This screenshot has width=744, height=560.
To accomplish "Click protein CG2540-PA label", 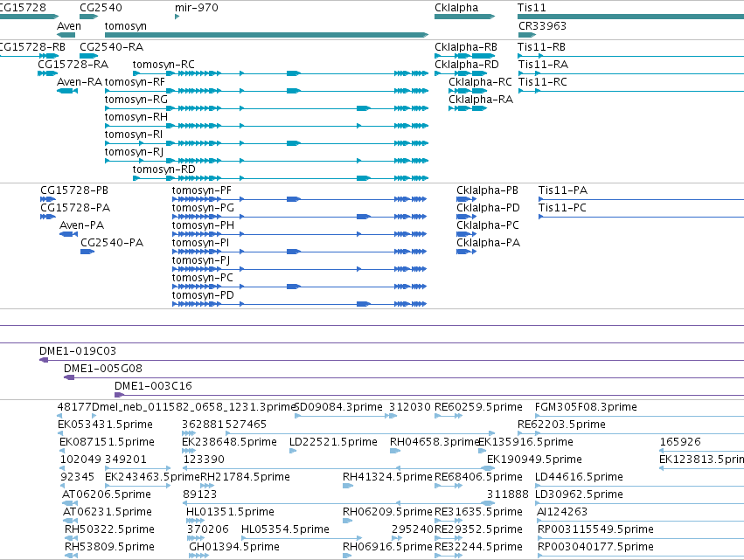I will click(x=112, y=243).
